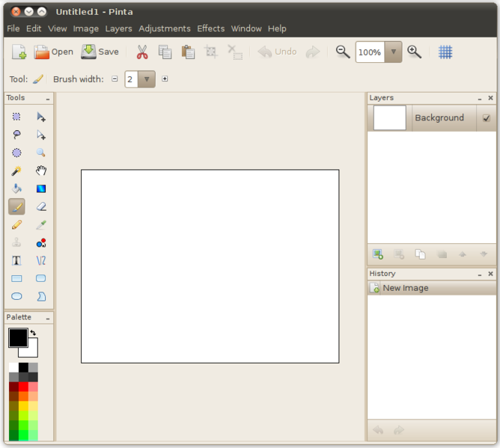
Task: Choose the Pencil tool
Action: (x=16, y=224)
